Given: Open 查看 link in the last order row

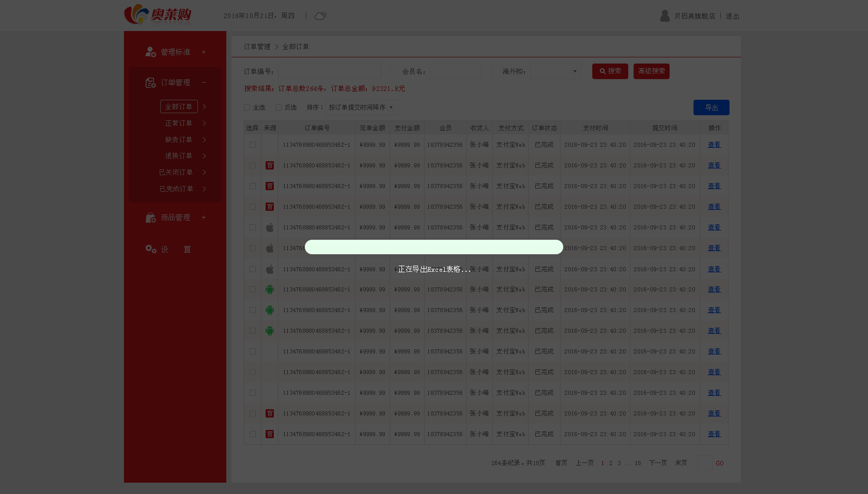Looking at the screenshot, I should pyautogui.click(x=714, y=434).
